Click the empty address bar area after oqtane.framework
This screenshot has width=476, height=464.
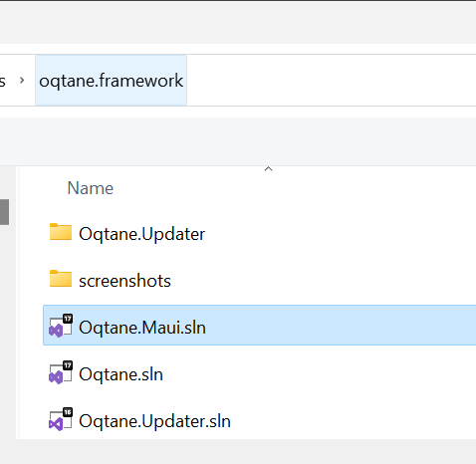click(x=332, y=81)
